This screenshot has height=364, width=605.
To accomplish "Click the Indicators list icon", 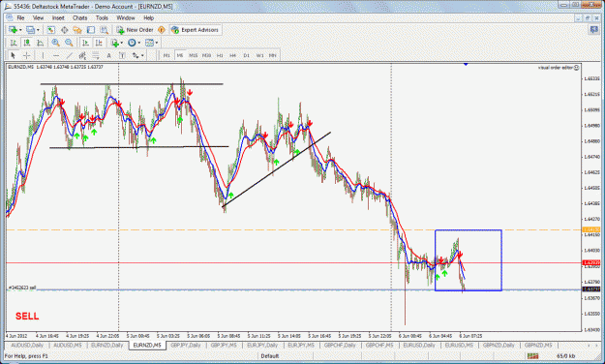I will click(114, 43).
